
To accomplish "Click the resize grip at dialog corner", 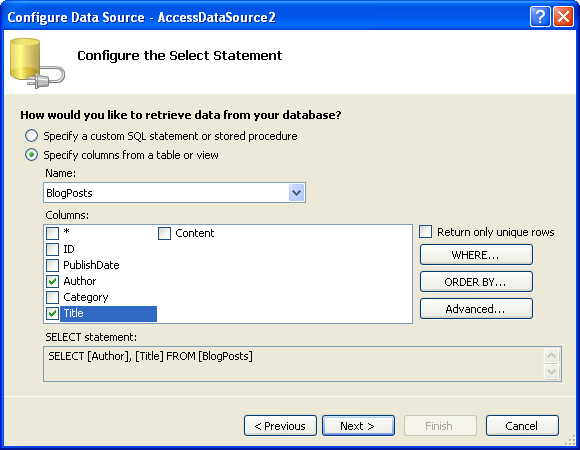I will pos(570,440).
